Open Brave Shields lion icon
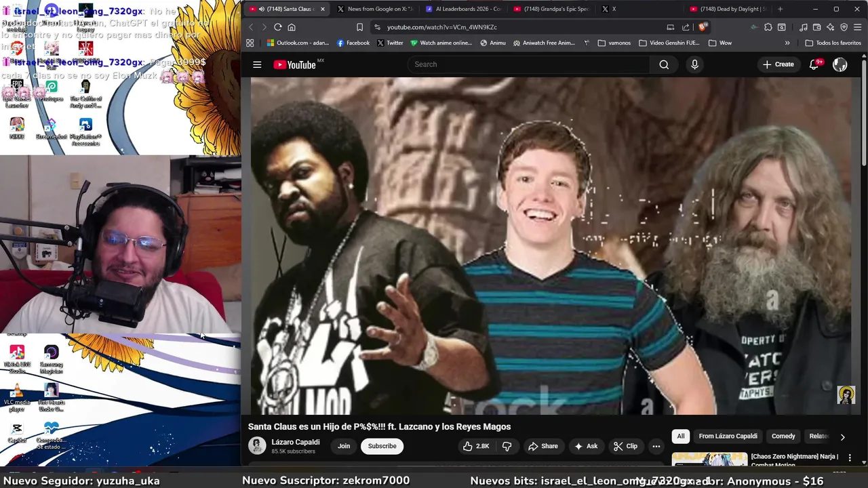Image resolution: width=868 pixels, height=488 pixels. (703, 27)
